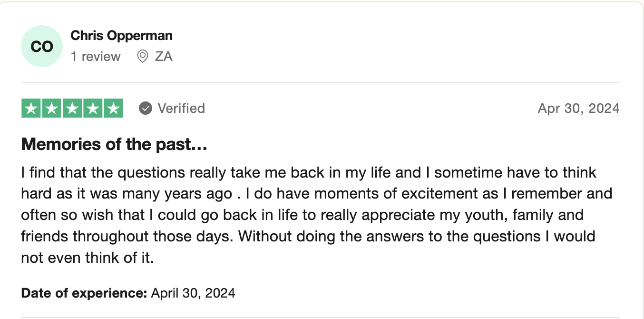This screenshot has width=644, height=319.
Task: Show details for the Verified label
Action: click(x=181, y=109)
